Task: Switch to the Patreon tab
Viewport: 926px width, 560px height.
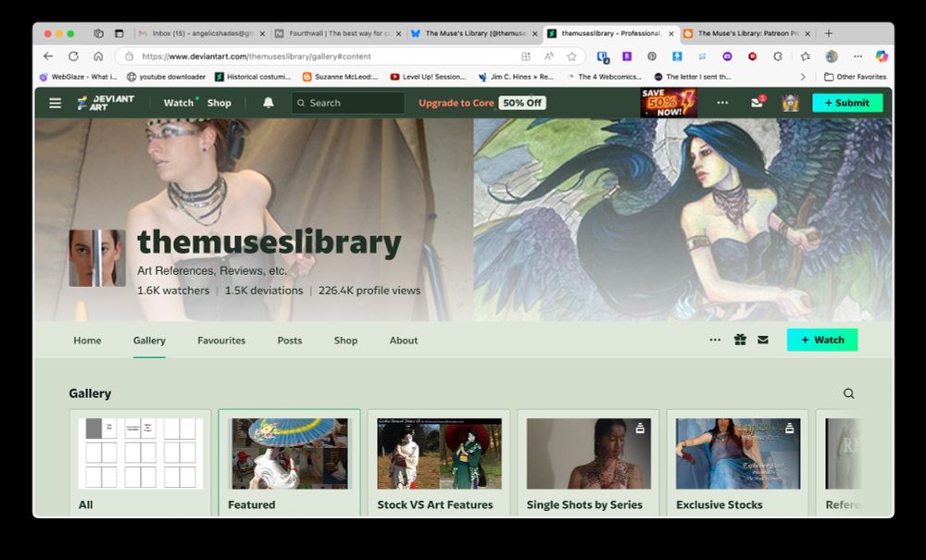Action: click(x=747, y=33)
